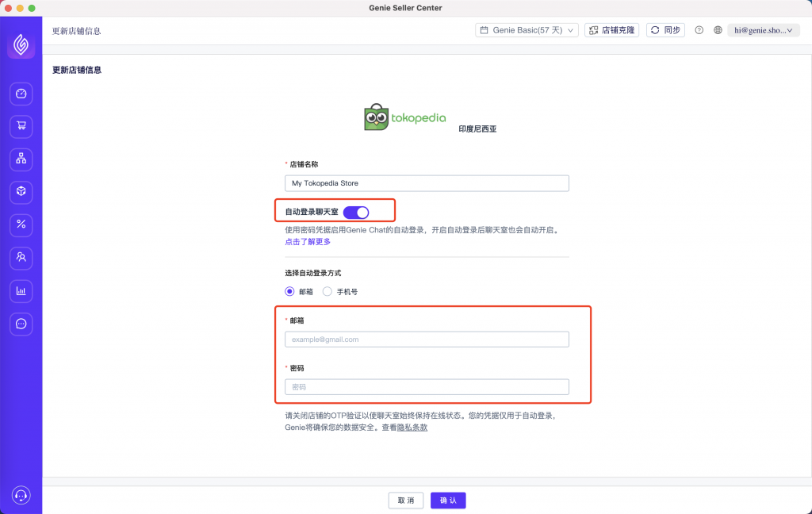Toggle the 自动登录聊天室 switch off
The image size is (812, 514).
pyautogui.click(x=356, y=213)
